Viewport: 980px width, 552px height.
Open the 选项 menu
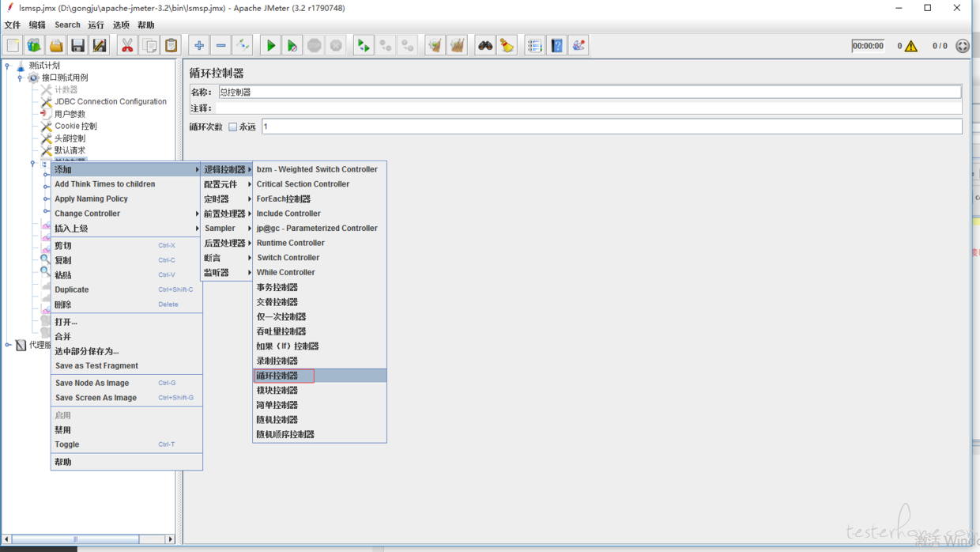point(121,25)
